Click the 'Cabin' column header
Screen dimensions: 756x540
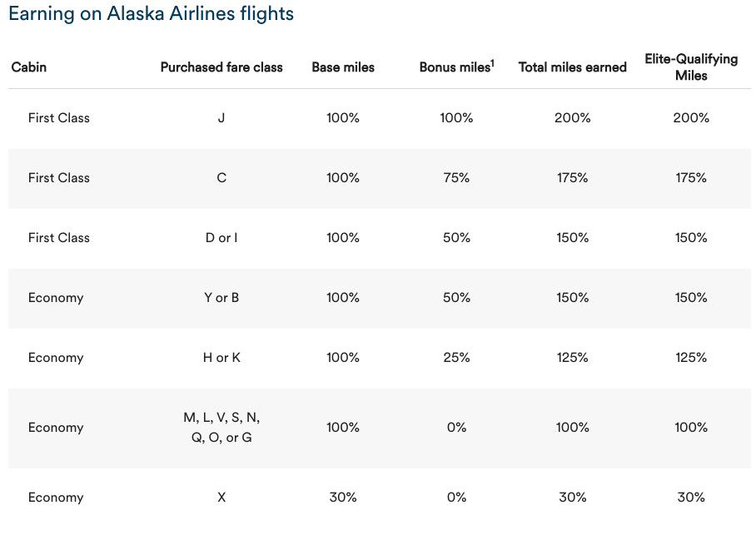click(x=29, y=67)
